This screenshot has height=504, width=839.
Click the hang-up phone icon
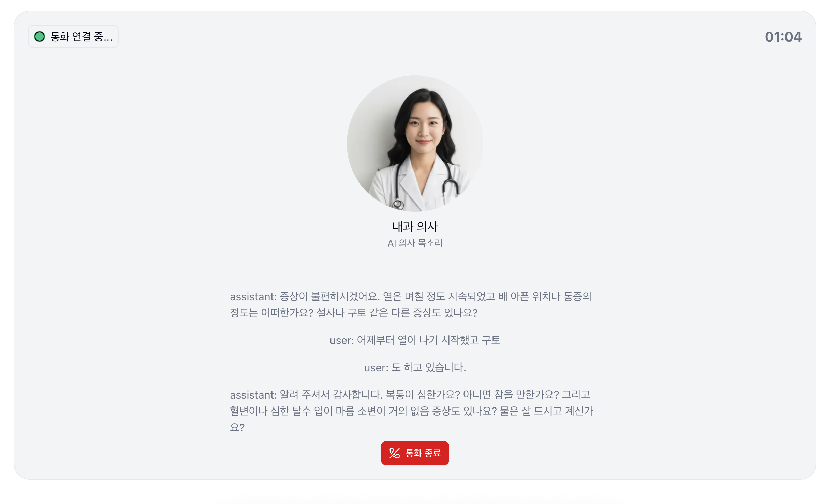(x=395, y=453)
